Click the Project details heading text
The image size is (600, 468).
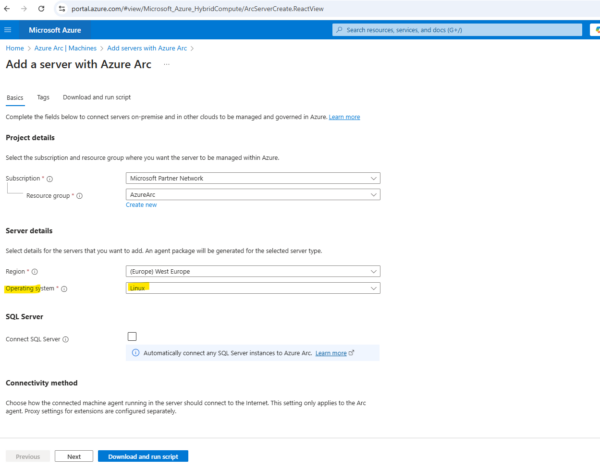click(30, 138)
